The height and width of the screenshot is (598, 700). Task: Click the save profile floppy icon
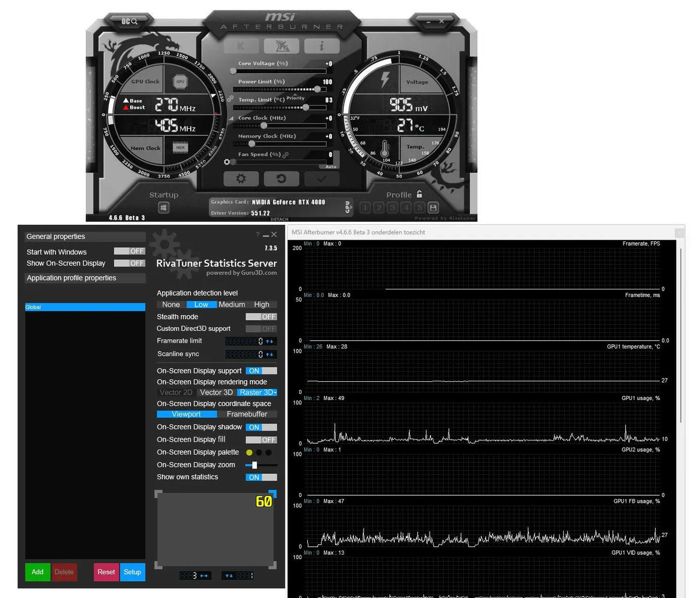point(433,208)
